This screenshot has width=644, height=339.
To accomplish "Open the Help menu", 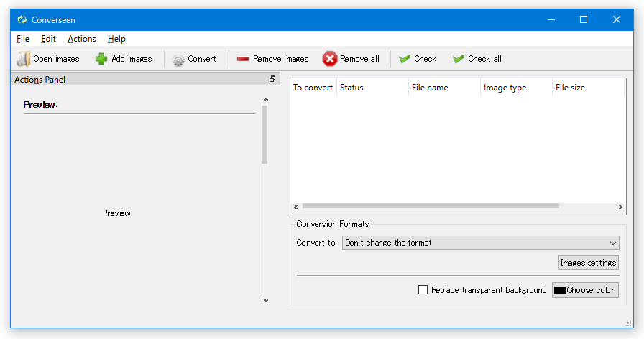I will (x=116, y=39).
